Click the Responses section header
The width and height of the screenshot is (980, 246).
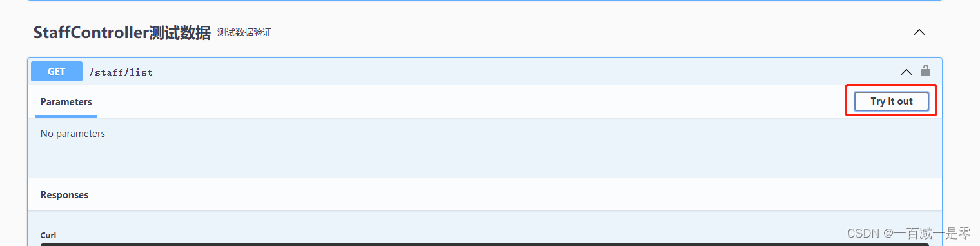click(x=64, y=194)
